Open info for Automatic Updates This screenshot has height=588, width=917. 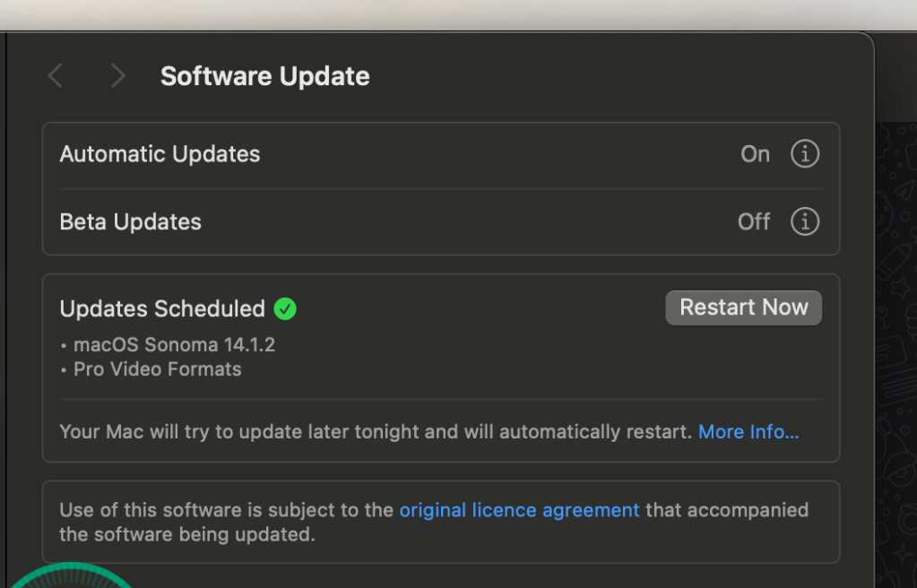pyautogui.click(x=805, y=154)
